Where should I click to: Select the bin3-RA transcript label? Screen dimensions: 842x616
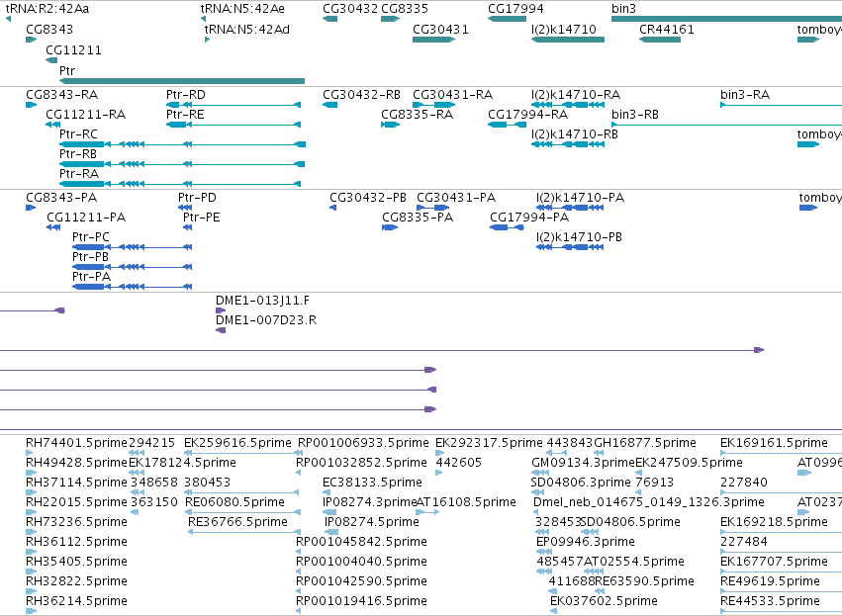[745, 95]
